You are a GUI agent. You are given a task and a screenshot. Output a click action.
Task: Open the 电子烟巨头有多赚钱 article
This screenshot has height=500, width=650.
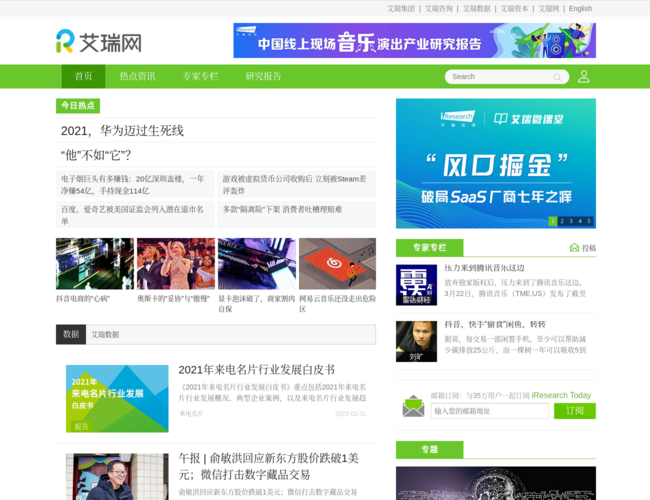point(133,184)
